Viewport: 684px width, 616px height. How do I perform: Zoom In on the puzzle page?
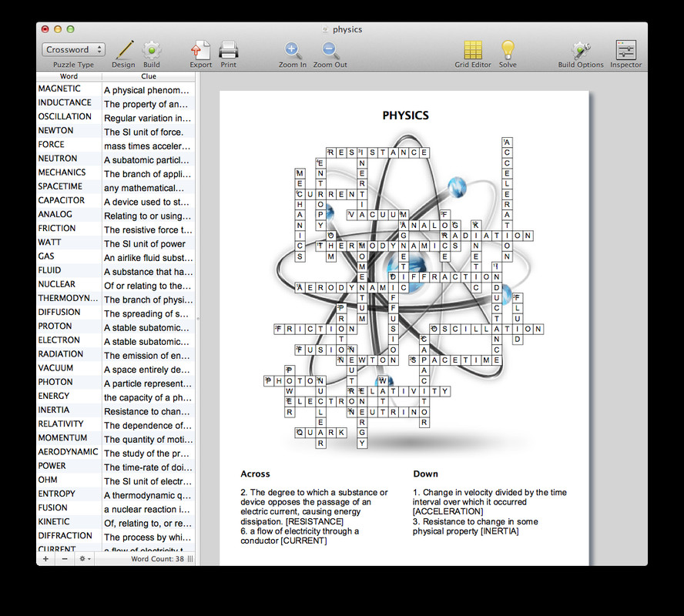(292, 54)
